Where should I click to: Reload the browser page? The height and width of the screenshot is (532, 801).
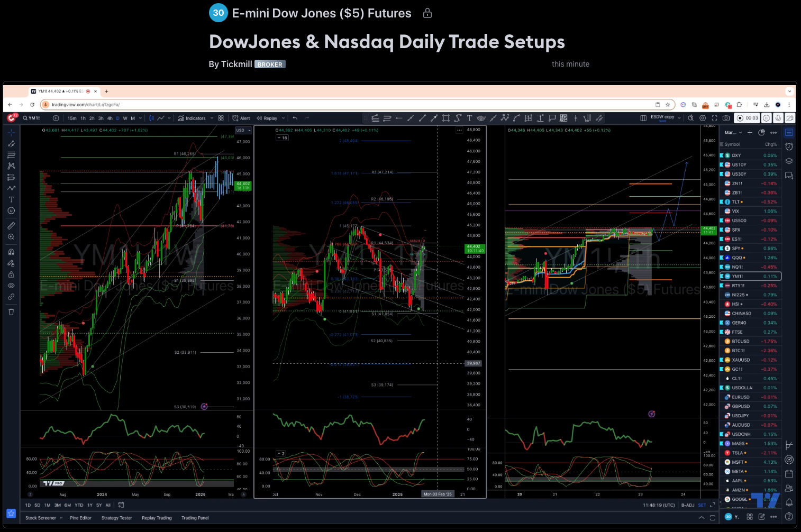coord(33,105)
